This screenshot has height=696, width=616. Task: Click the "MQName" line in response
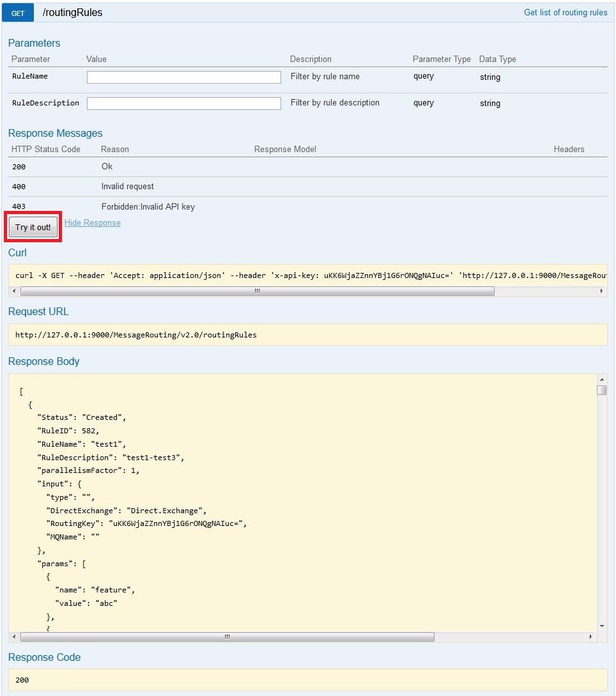point(73,537)
